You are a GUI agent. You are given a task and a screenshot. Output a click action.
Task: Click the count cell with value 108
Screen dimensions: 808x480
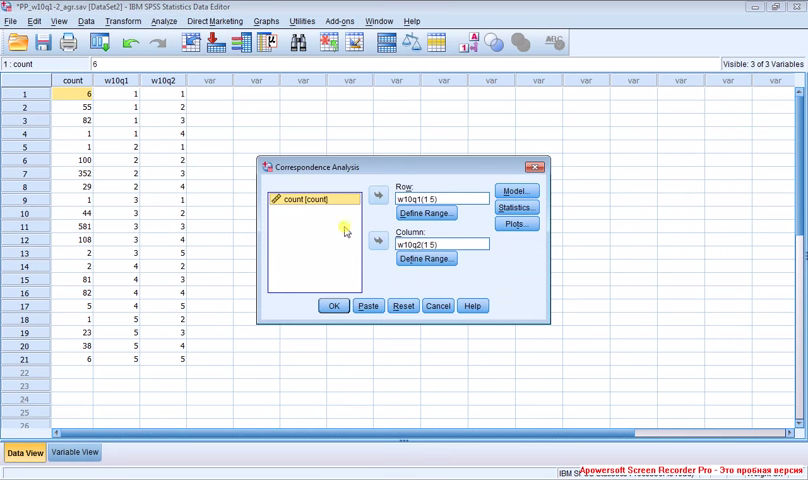pos(72,240)
